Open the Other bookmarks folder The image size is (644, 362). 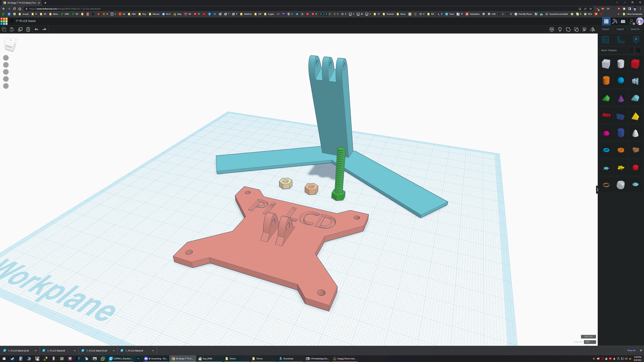pos(632,14)
